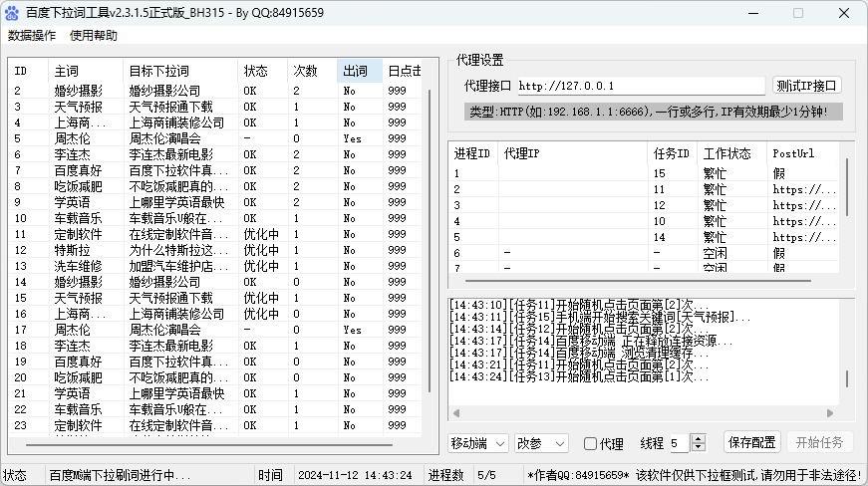
Task: Enable the 代理 checkbox
Action: click(x=590, y=443)
